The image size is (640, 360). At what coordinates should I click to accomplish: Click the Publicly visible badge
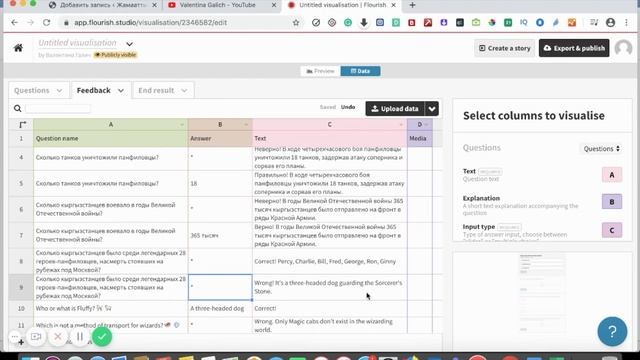pos(116,55)
